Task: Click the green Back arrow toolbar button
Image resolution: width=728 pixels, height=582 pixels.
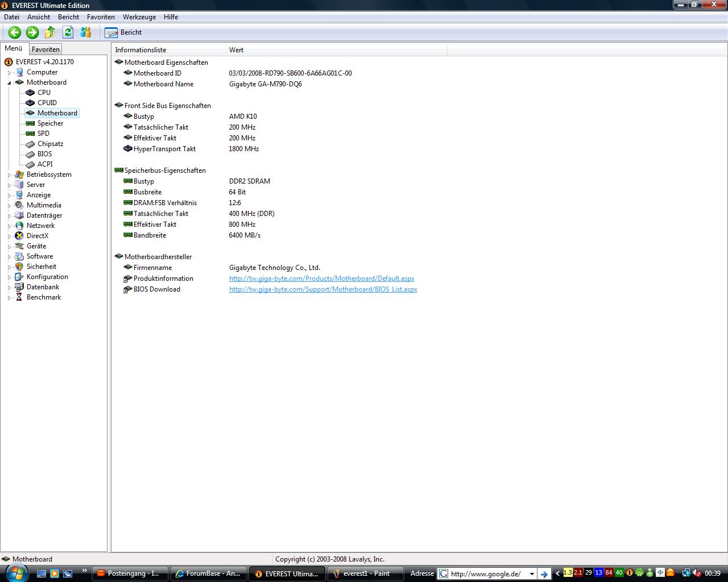Action: coord(15,32)
